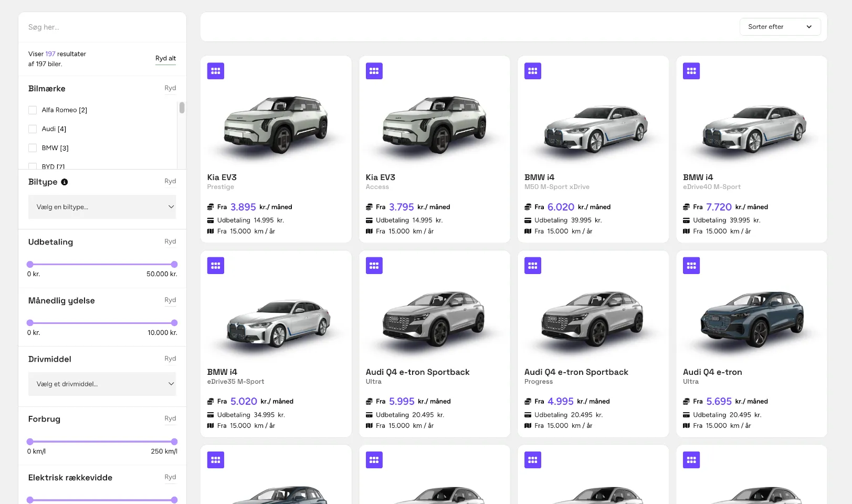This screenshot has height=504, width=852.
Task: Click inside the Søg her search field
Action: [102, 27]
